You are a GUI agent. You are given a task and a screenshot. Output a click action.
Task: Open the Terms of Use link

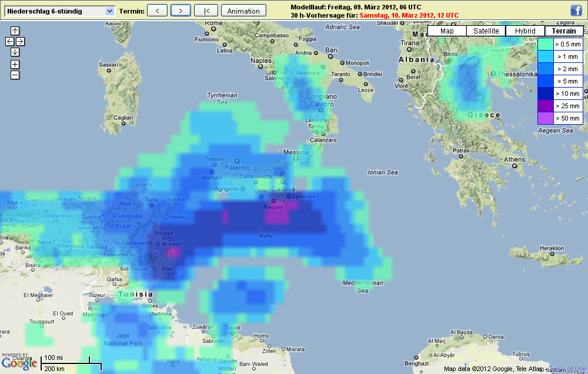(568, 369)
